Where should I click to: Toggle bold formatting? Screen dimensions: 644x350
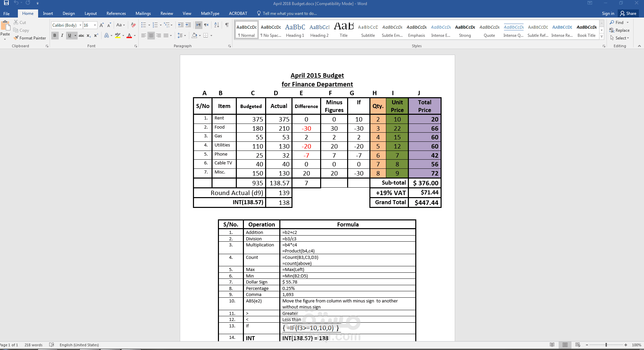pos(55,35)
